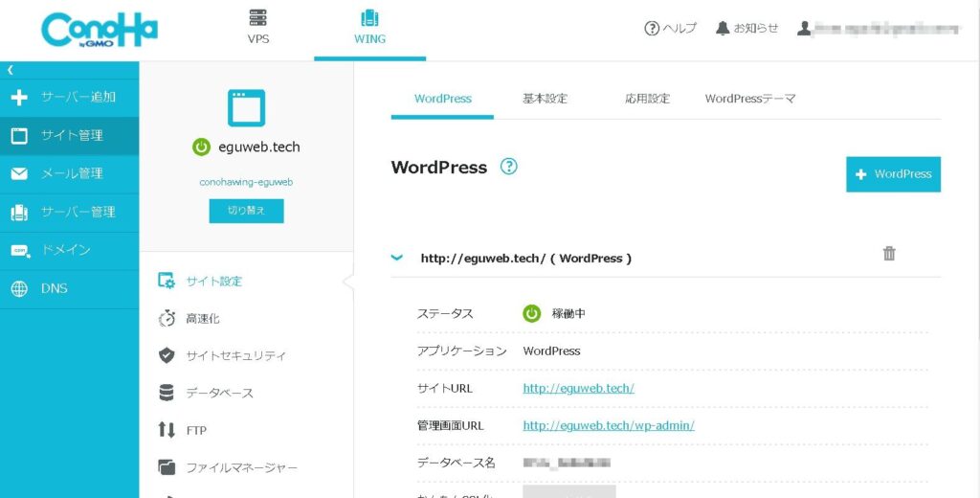
Task: Click the notification bell icon
Action: pyautogui.click(x=723, y=28)
